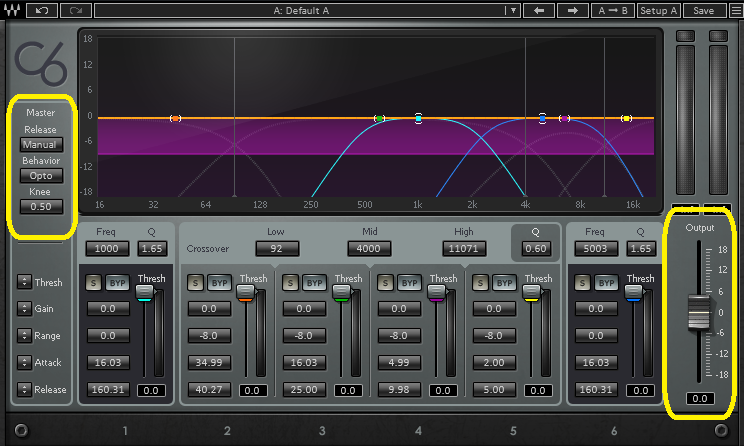The height and width of the screenshot is (446, 744).
Task: Click the Attack stepper arrows in the left panel
Action: coord(22,362)
